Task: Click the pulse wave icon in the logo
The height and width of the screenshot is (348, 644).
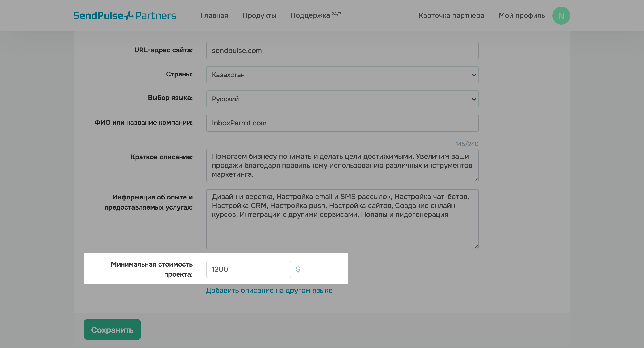Action: [129, 15]
